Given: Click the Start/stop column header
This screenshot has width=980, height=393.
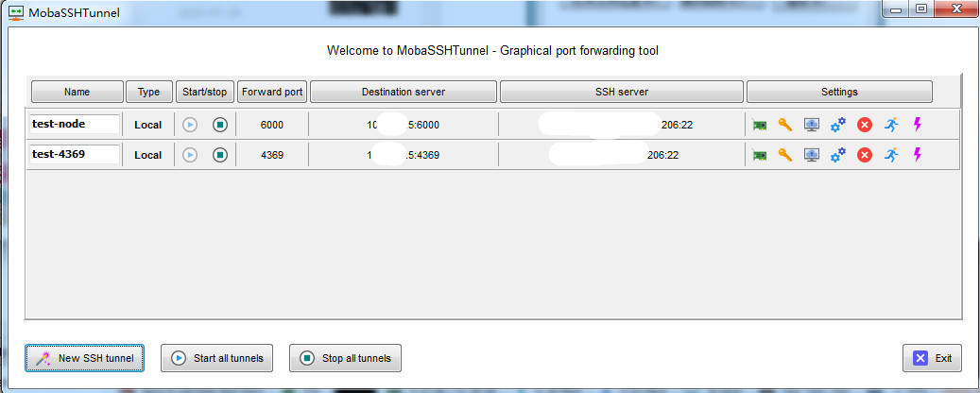Looking at the screenshot, I should coord(205,92).
